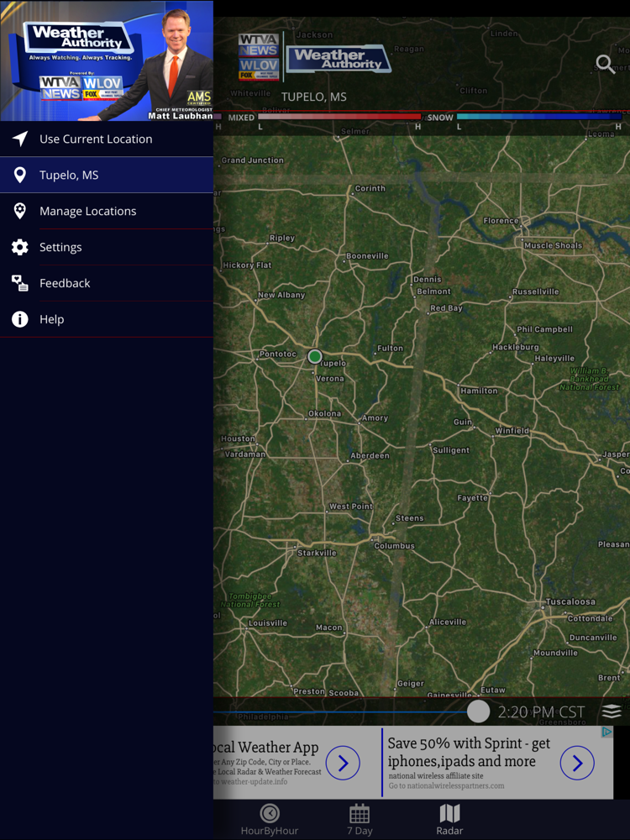The image size is (630, 840).
Task: Search locations with the magnifier icon
Action: 606,65
